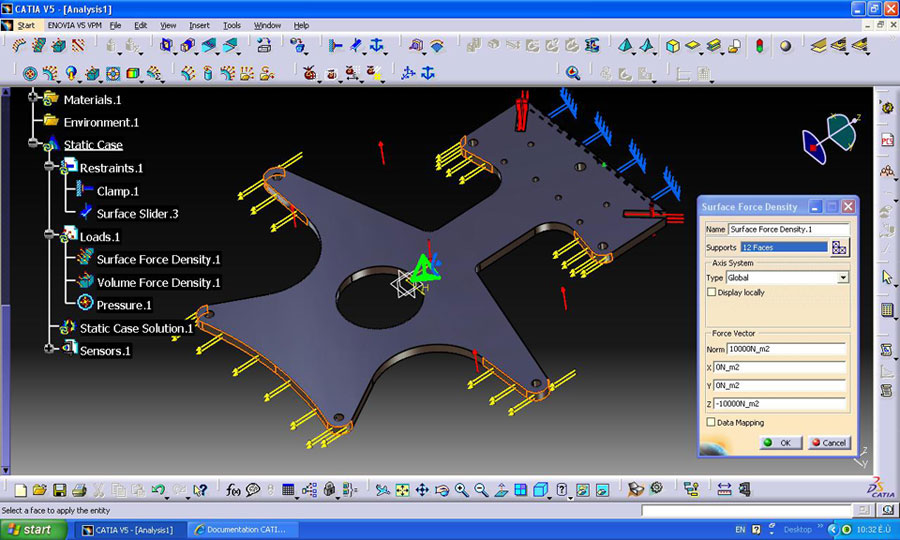Click the gray sphere material icon
The height and width of the screenshot is (540, 900).
point(785,46)
